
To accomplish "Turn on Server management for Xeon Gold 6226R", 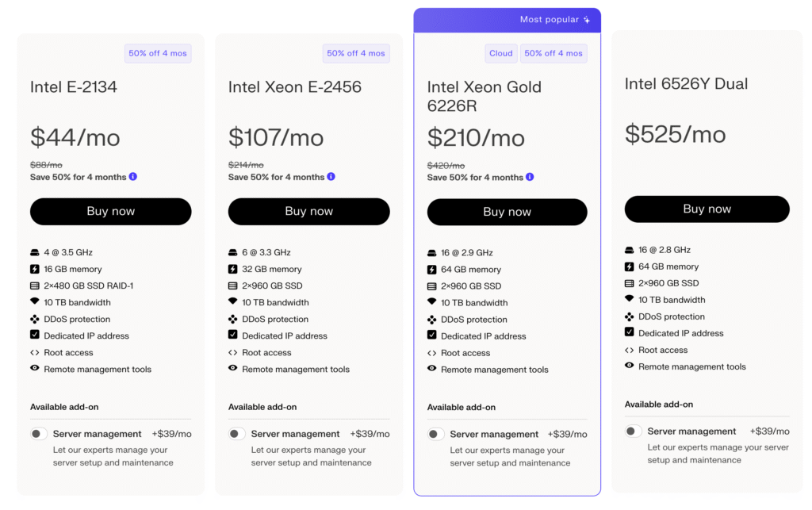I will pos(435,435).
